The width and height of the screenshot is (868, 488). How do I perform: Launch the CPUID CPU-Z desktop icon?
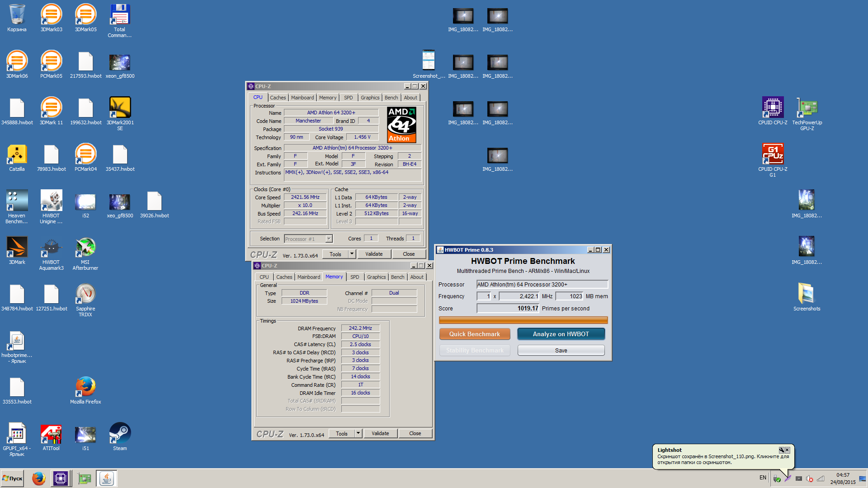pyautogui.click(x=773, y=111)
